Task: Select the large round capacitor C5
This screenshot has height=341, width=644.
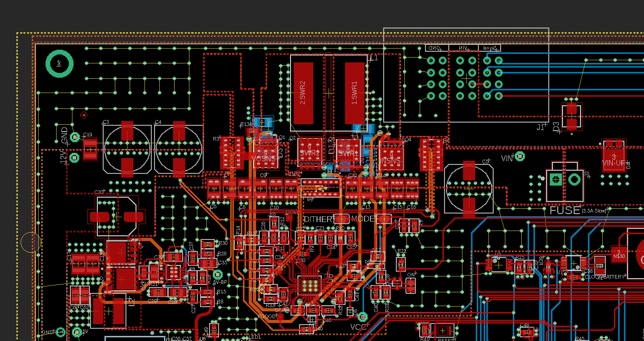Action: tap(469, 189)
